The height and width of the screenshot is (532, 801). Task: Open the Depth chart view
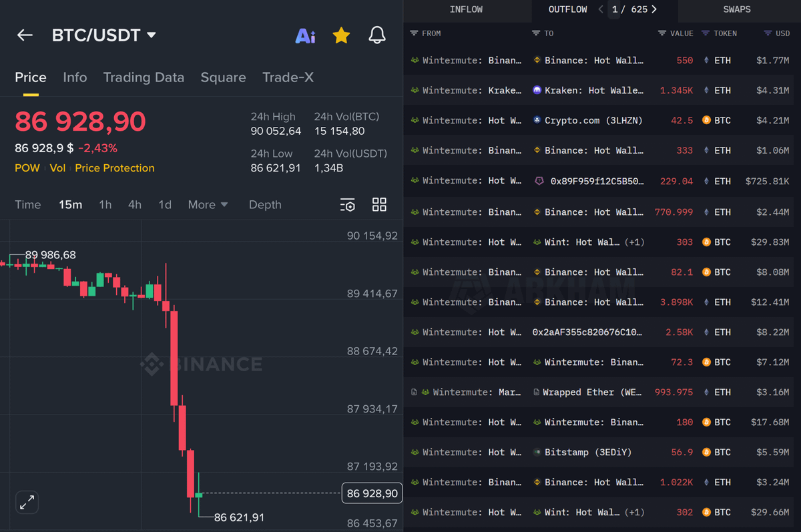click(x=265, y=205)
